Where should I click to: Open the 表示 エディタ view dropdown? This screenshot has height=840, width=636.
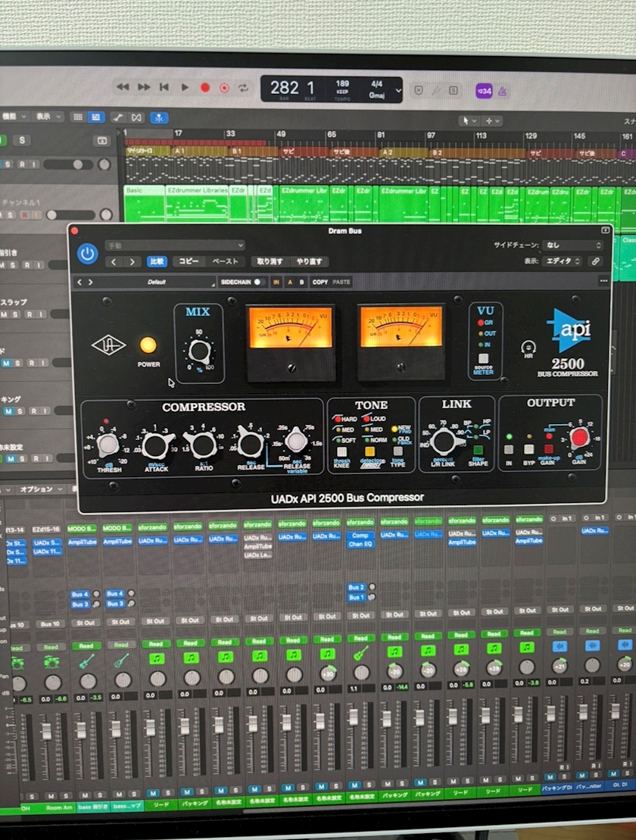(563, 261)
